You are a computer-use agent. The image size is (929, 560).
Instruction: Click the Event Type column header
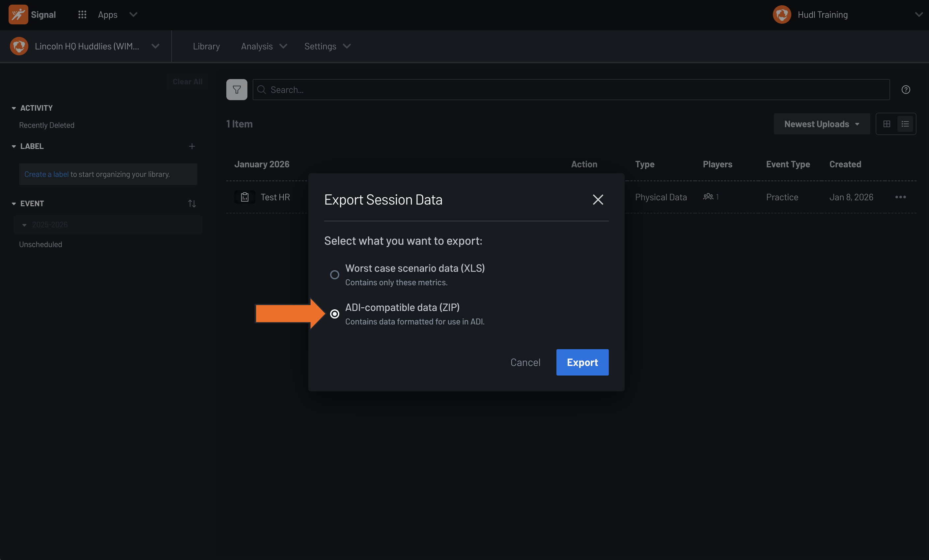(788, 164)
